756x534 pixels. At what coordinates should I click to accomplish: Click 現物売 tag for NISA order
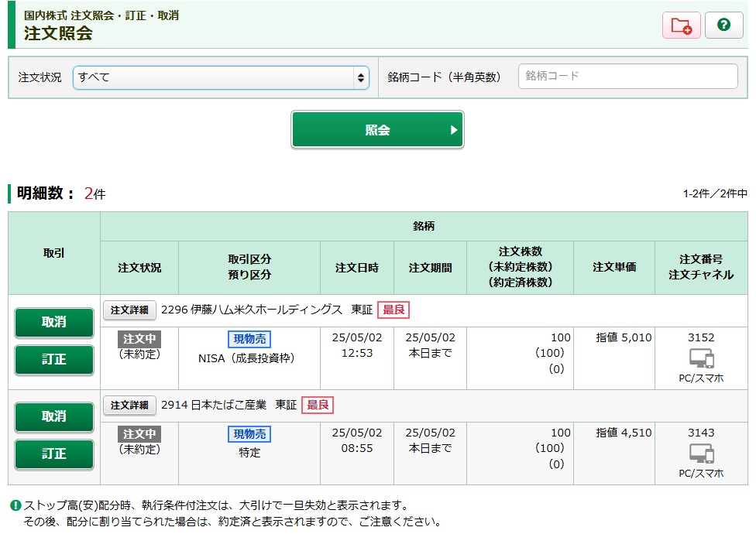249,339
